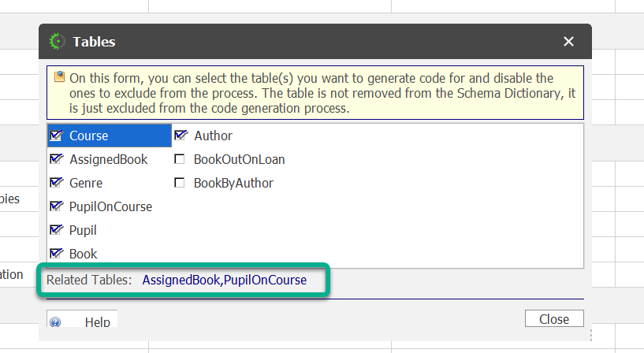644x353 pixels.
Task: Click the green gear Tables dialog icon
Action: [x=57, y=42]
